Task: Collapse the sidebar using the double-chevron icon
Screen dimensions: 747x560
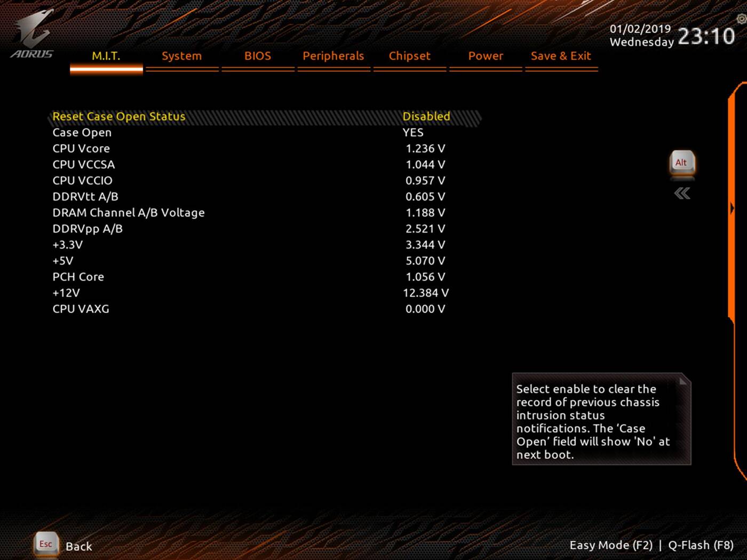Action: click(x=681, y=193)
